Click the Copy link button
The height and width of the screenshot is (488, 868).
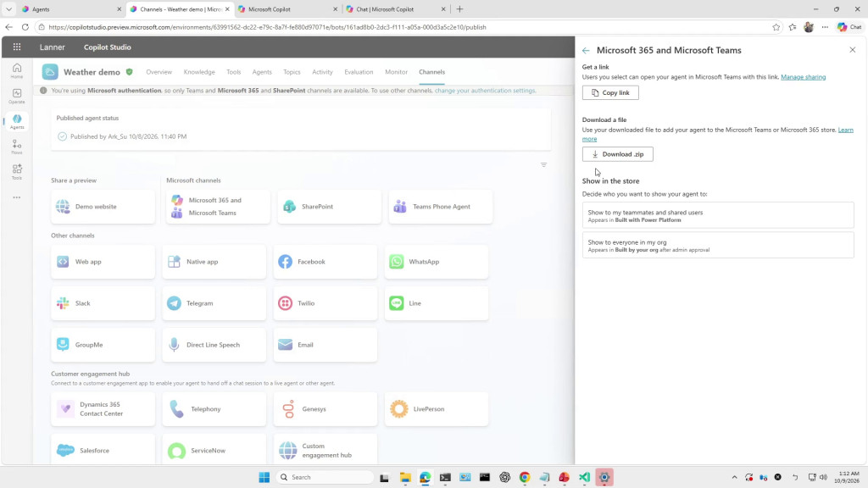click(610, 92)
